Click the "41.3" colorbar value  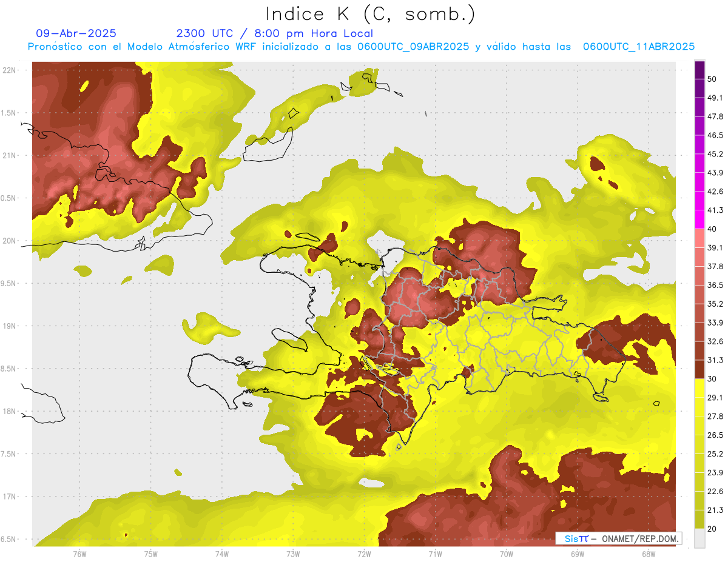[715, 210]
